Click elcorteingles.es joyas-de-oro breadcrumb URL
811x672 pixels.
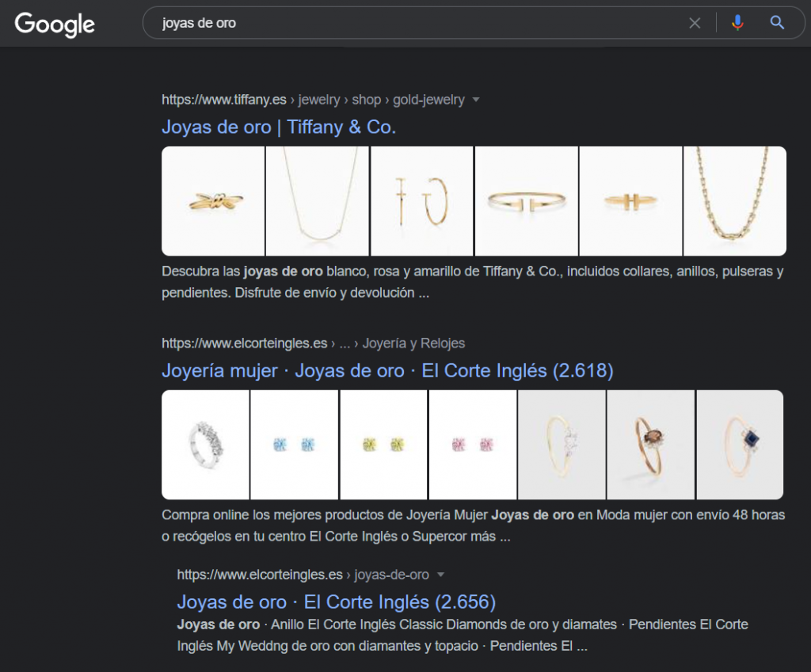click(303, 575)
